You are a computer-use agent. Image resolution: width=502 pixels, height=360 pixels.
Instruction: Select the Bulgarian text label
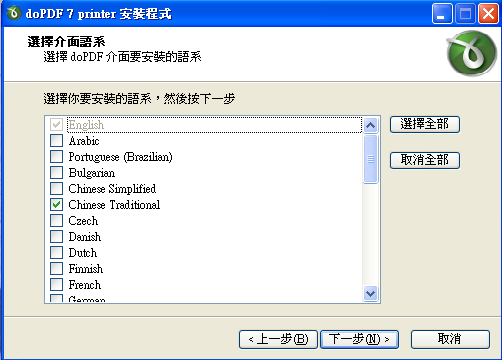[x=92, y=173]
